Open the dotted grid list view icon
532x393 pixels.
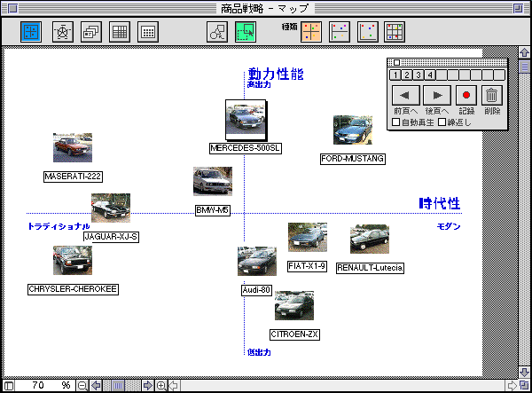[x=148, y=32]
